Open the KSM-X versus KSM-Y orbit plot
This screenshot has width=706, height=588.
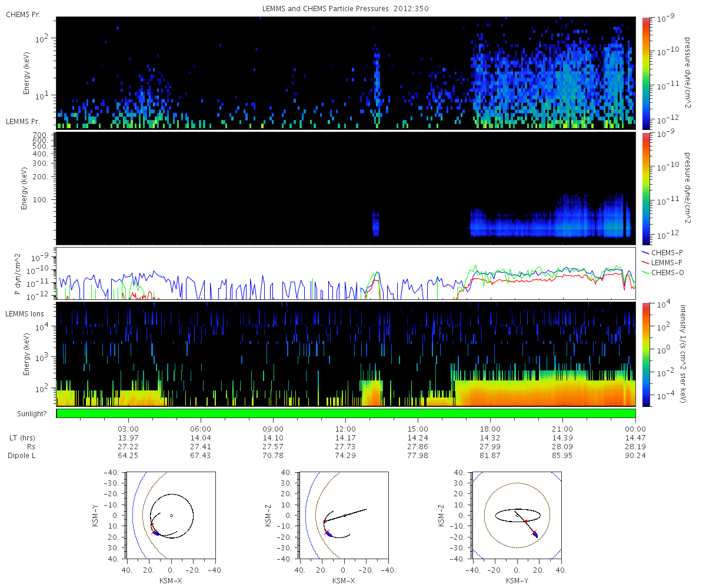click(x=171, y=515)
